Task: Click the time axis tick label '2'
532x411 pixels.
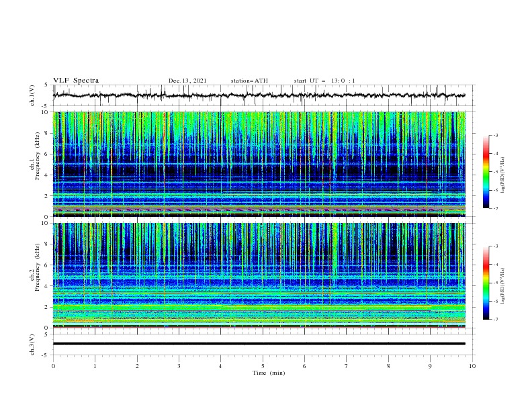Action: pos(137,366)
